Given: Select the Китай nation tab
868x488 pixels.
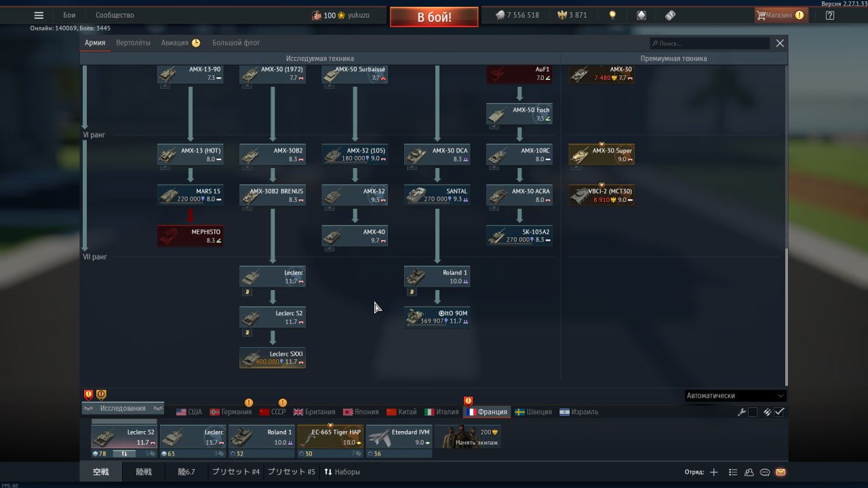Looking at the screenshot, I should [401, 412].
